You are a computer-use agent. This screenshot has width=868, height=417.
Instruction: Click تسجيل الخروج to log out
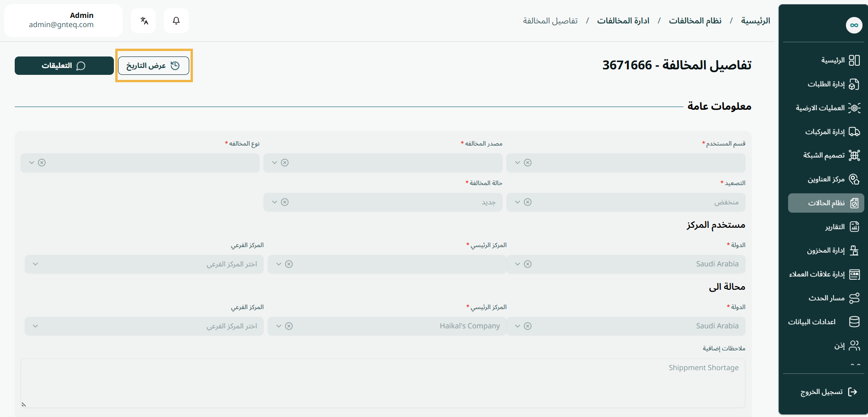coord(821,392)
